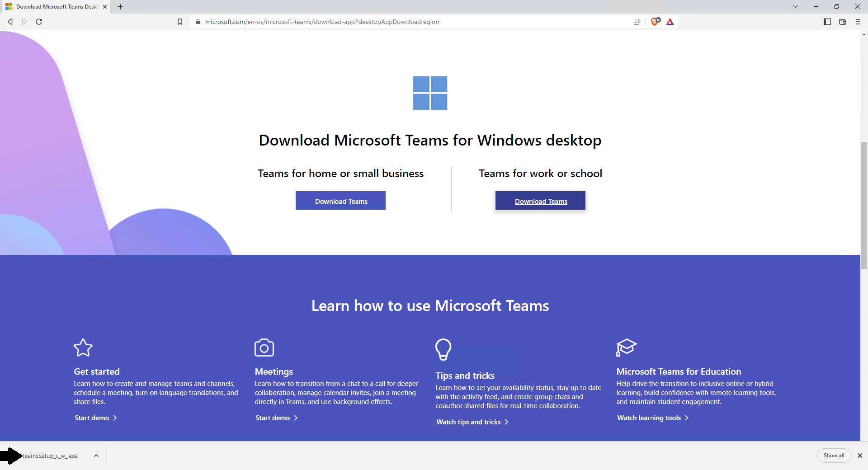
Task: Click the scrollbar up arrow
Action: 864,34
